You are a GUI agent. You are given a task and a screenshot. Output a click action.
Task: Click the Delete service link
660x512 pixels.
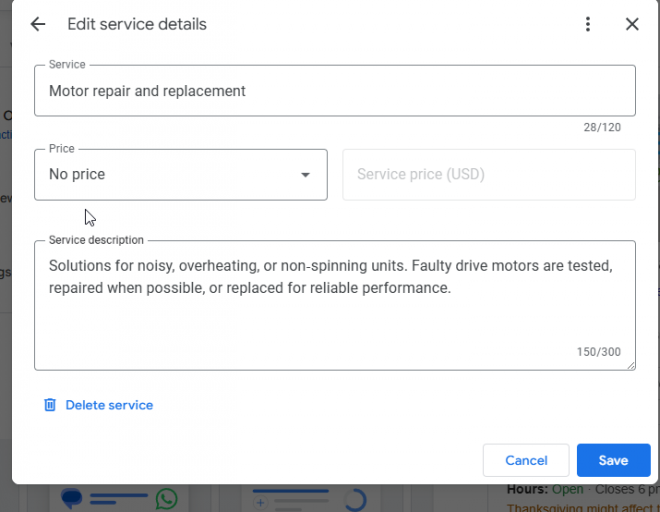pos(109,405)
